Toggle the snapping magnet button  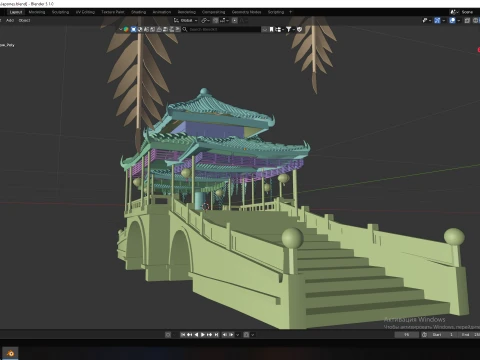[x=216, y=20]
